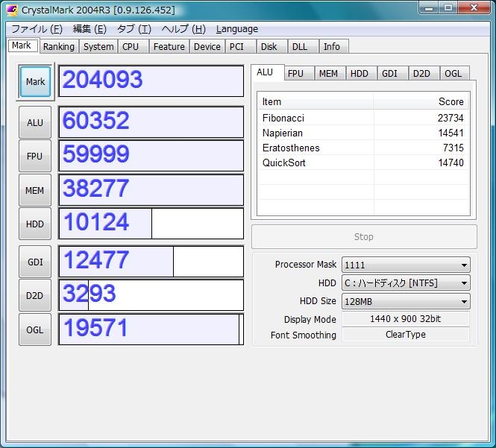Run the FPU benchmark test
The height and width of the screenshot is (448, 496).
point(35,157)
